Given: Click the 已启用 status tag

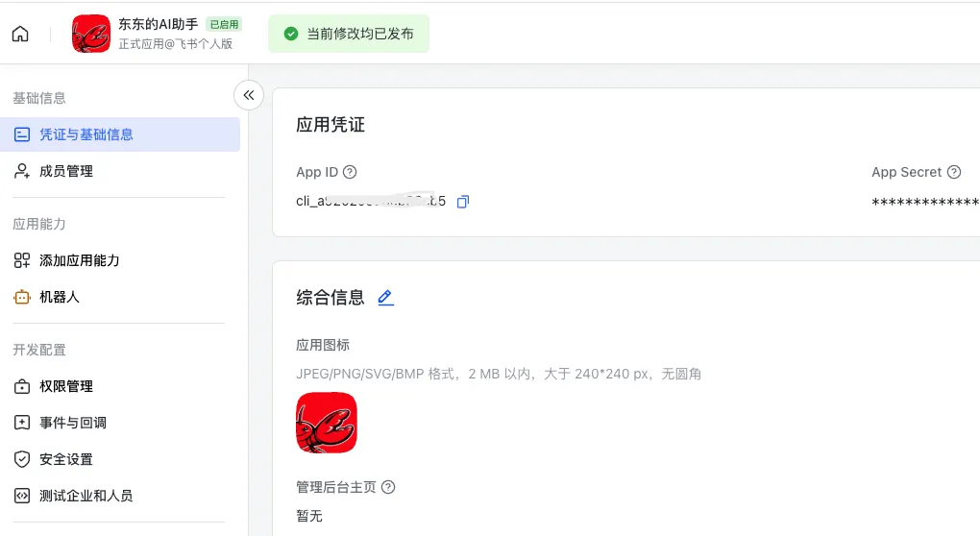Looking at the screenshot, I should tap(224, 24).
